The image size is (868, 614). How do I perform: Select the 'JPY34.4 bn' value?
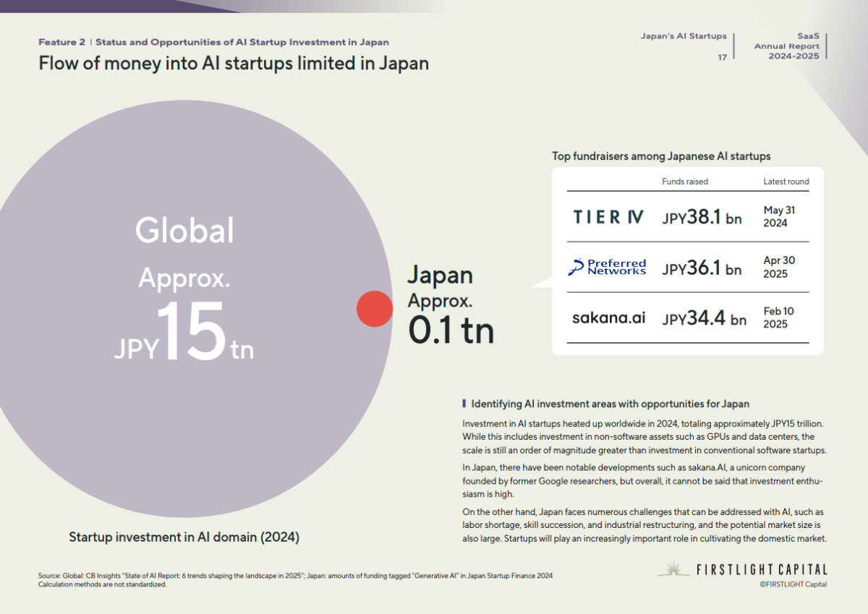pos(704,317)
